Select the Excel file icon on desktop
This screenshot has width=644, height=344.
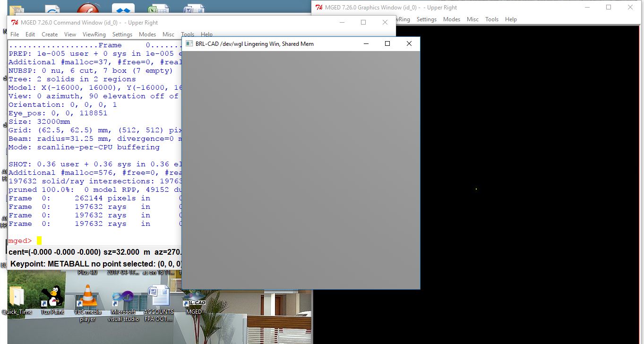click(158, 9)
